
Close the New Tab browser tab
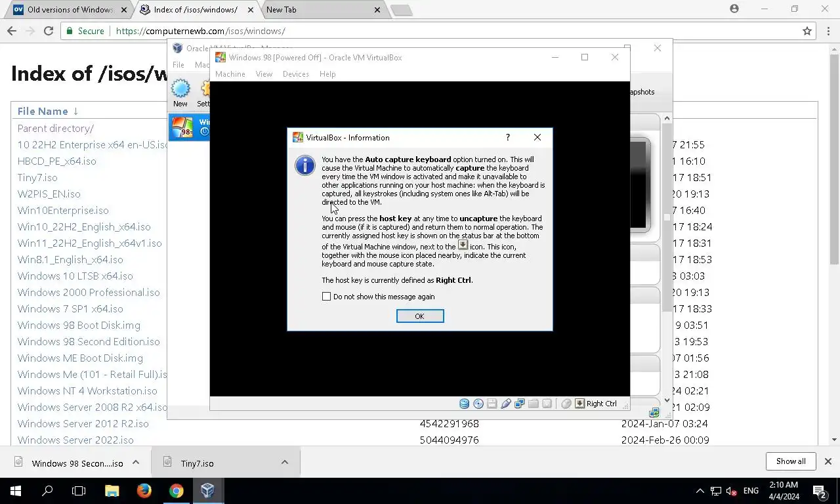click(x=377, y=10)
